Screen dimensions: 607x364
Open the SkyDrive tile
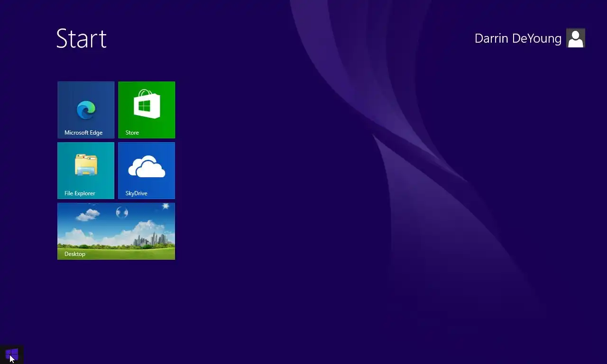(x=147, y=171)
